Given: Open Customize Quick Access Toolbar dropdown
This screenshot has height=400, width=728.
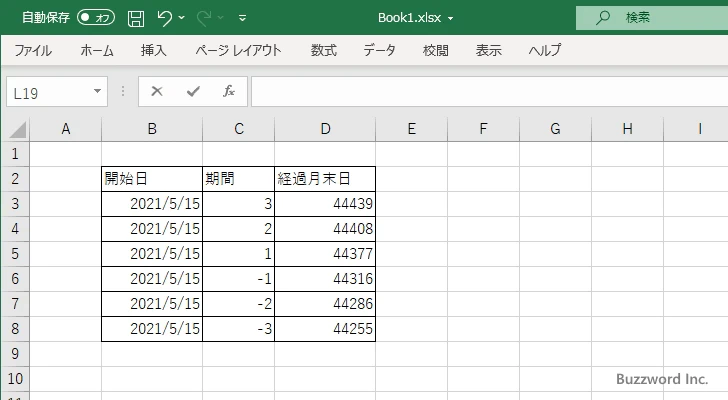Looking at the screenshot, I should tap(242, 18).
